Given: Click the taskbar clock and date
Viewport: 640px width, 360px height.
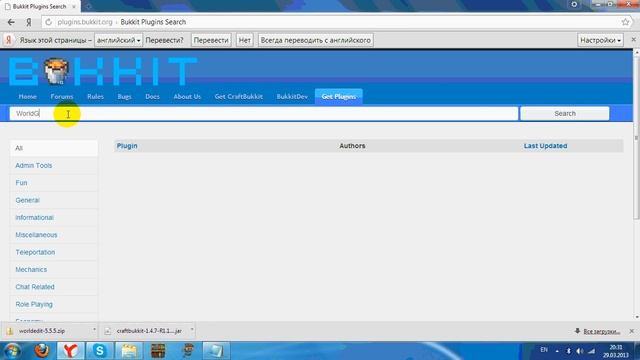Looking at the screenshot, I should [x=616, y=351].
